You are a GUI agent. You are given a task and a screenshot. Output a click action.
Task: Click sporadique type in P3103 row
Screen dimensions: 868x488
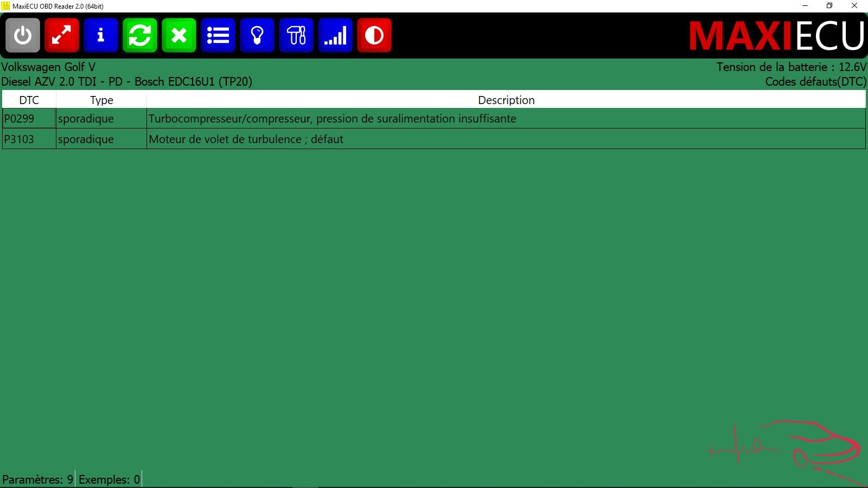click(101, 139)
